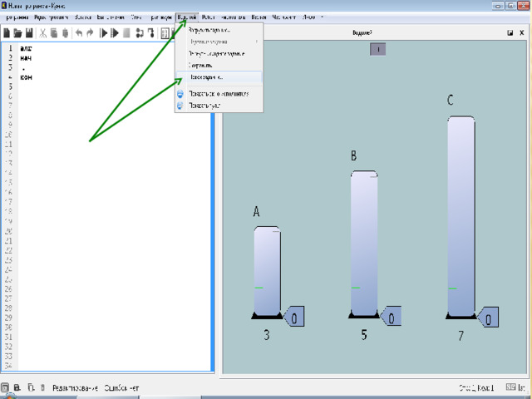The image size is (532, 399).
Task: Click the tap value label under vessel A
Action: [x=295, y=317]
